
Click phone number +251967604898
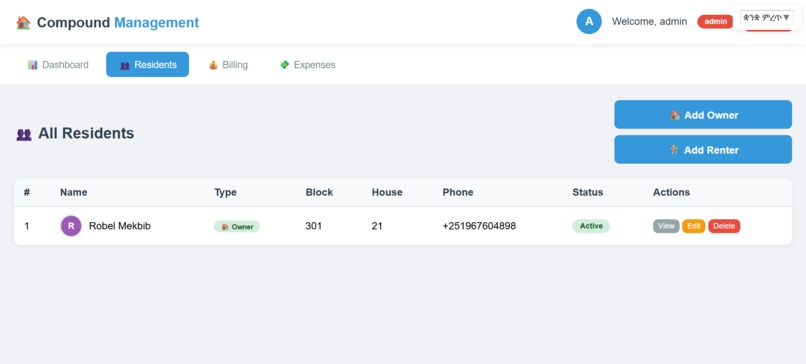[x=479, y=226]
